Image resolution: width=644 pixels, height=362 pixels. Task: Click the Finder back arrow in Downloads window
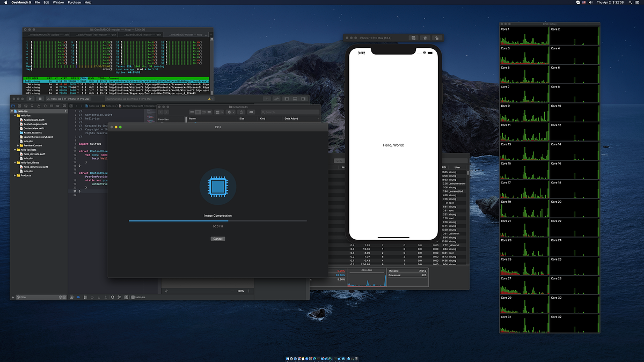(160, 112)
